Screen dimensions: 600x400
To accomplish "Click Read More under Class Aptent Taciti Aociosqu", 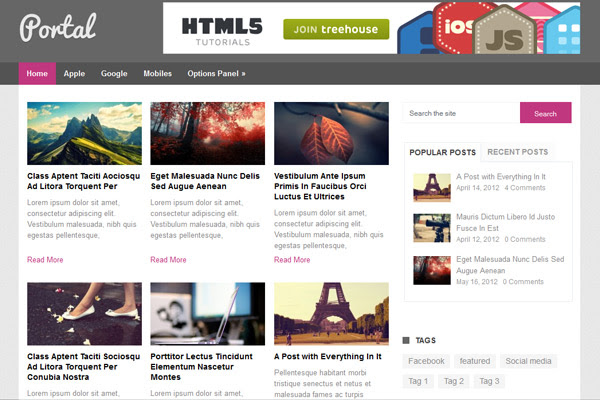I will coord(45,260).
